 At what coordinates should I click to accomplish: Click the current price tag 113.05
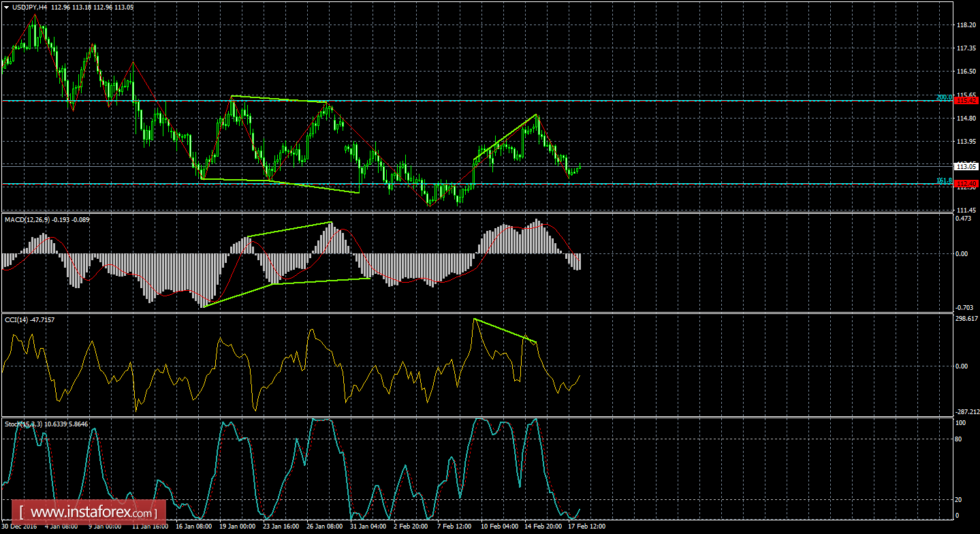966,166
